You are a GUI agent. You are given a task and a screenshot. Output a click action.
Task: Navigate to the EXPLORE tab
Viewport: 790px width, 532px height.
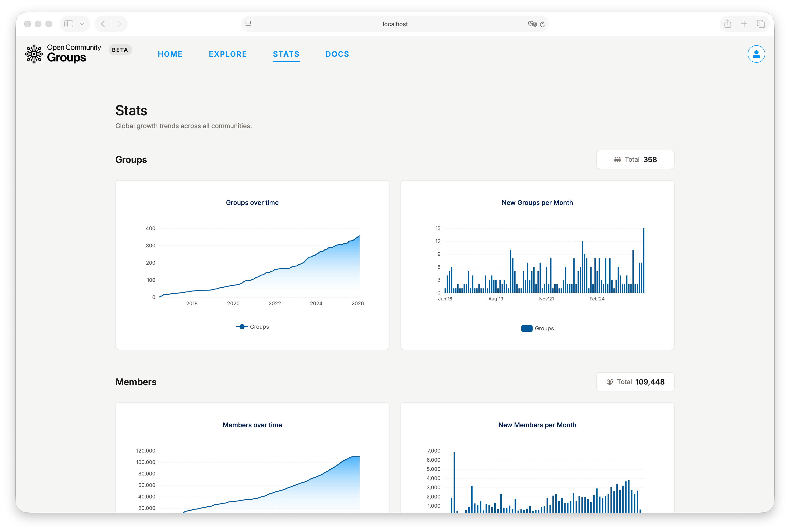[228, 54]
